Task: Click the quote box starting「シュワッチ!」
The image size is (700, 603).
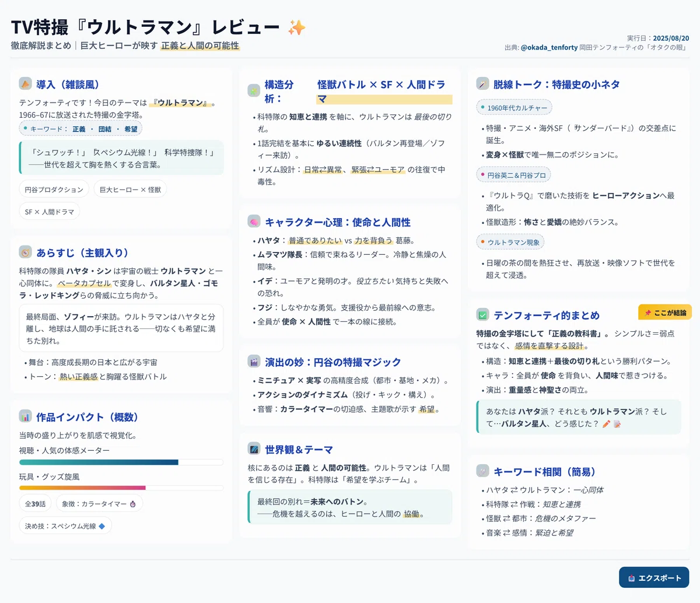Action: click(121, 158)
